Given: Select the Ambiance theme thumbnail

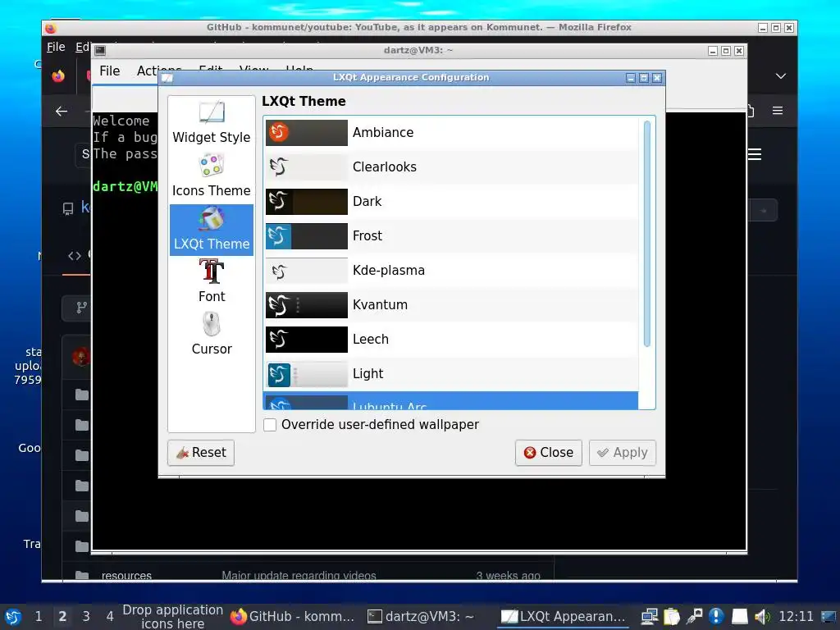Looking at the screenshot, I should [307, 132].
